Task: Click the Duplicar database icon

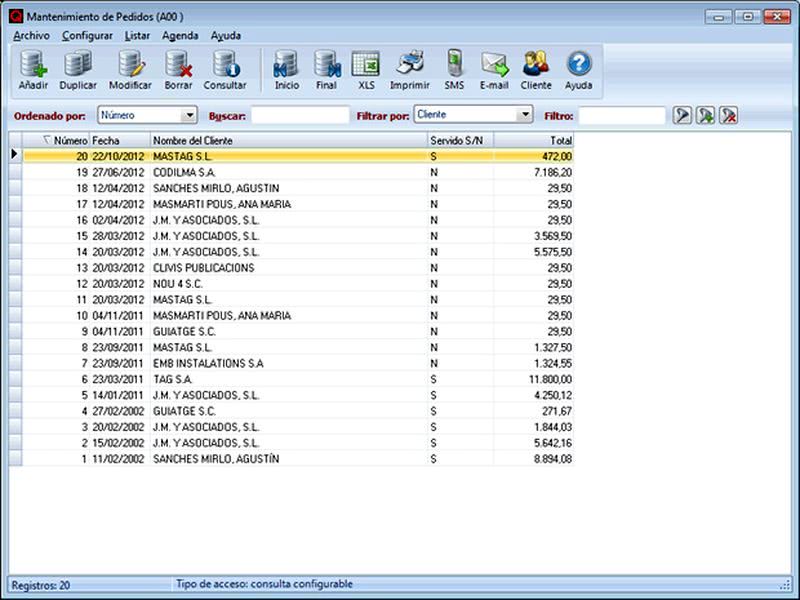Action: coord(78,64)
